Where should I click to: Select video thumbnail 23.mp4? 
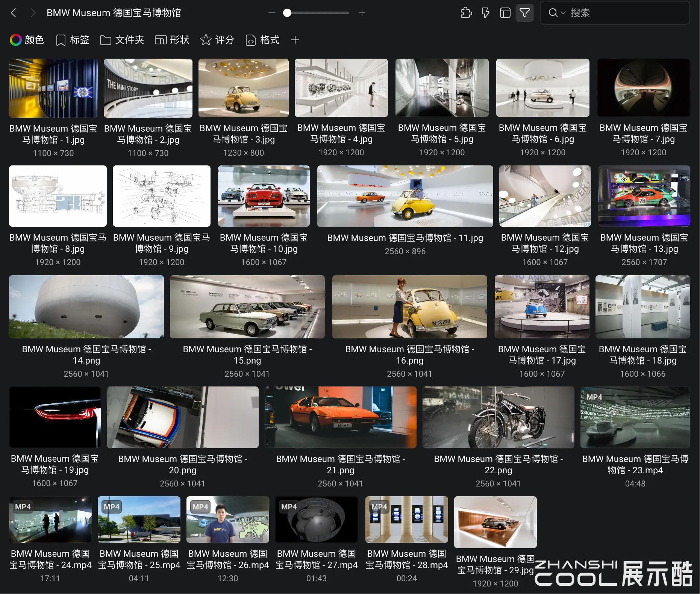tap(635, 417)
